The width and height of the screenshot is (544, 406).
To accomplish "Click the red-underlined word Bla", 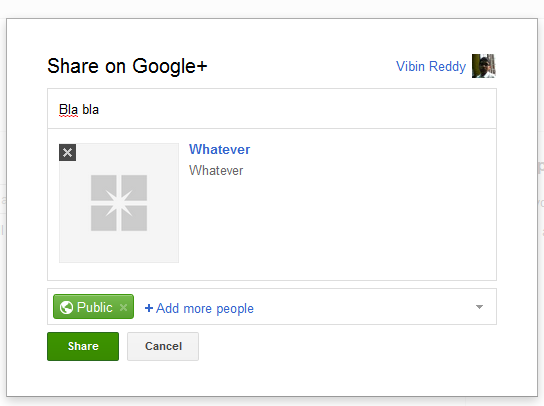I will [68, 110].
